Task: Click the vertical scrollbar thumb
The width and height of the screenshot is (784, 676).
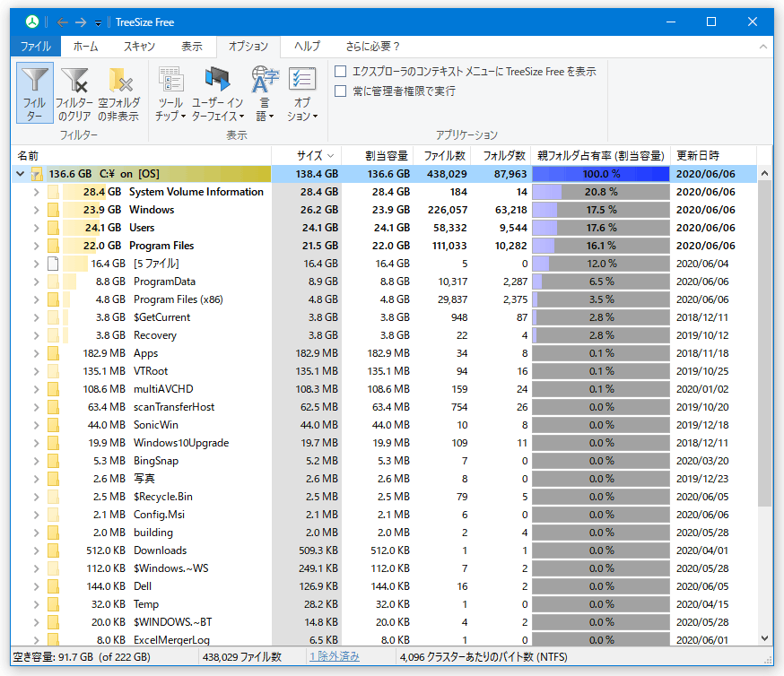Action: tap(764, 343)
